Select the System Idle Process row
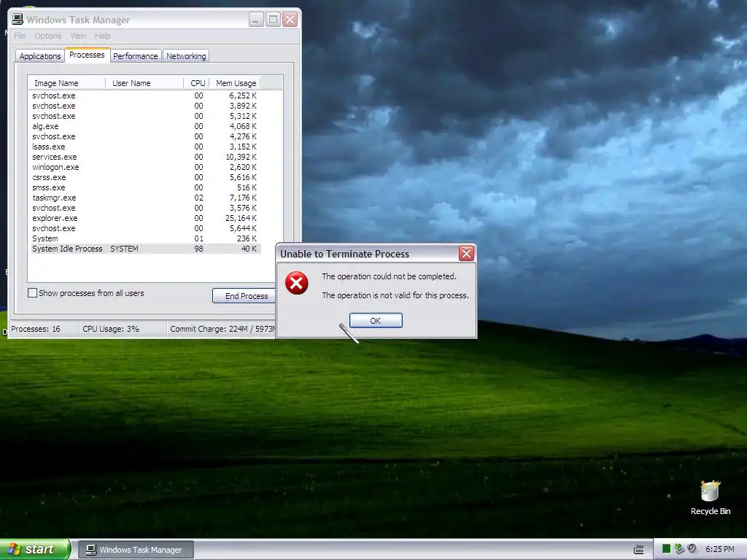 point(145,249)
